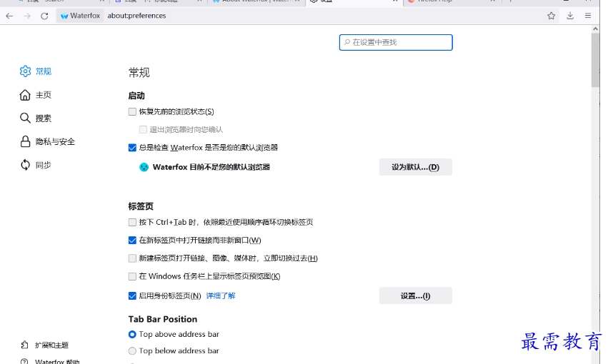
Task: Bookmark this page with the star icon
Action: pyautogui.click(x=551, y=16)
